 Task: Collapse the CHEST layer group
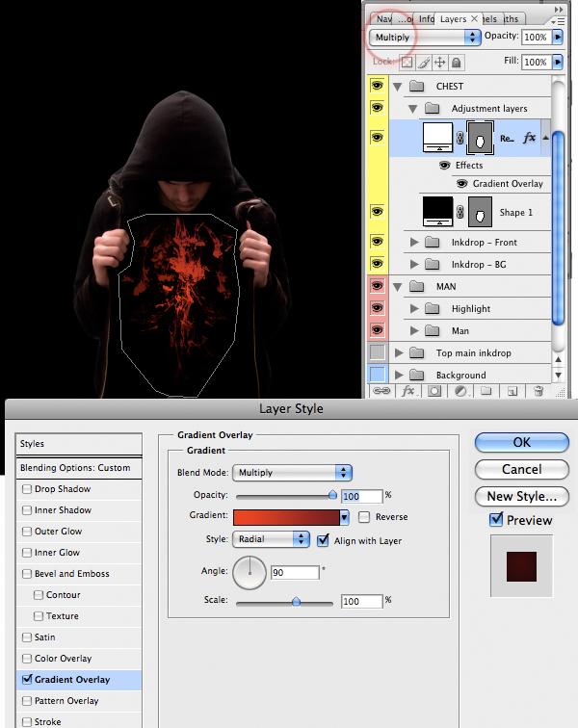click(x=398, y=86)
